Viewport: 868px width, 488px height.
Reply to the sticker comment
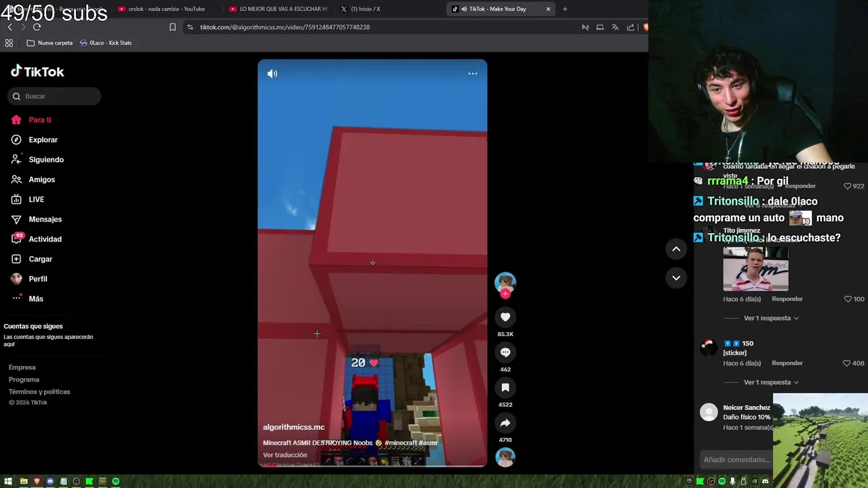pyautogui.click(x=787, y=363)
